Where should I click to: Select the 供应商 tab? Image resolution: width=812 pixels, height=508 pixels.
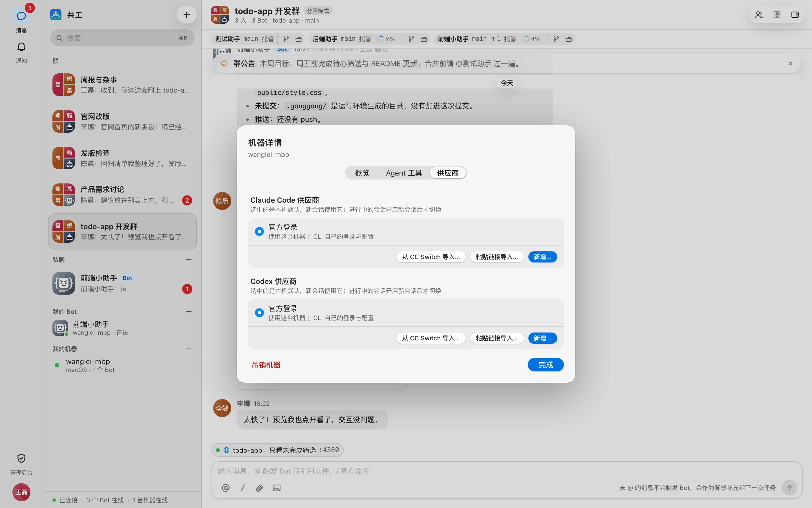click(448, 173)
